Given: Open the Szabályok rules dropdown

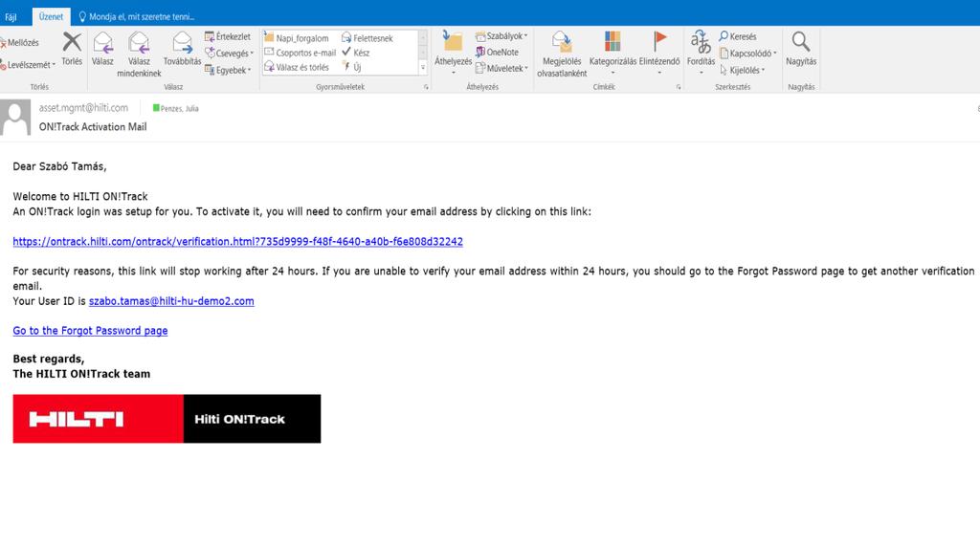Looking at the screenshot, I should pyautogui.click(x=501, y=36).
